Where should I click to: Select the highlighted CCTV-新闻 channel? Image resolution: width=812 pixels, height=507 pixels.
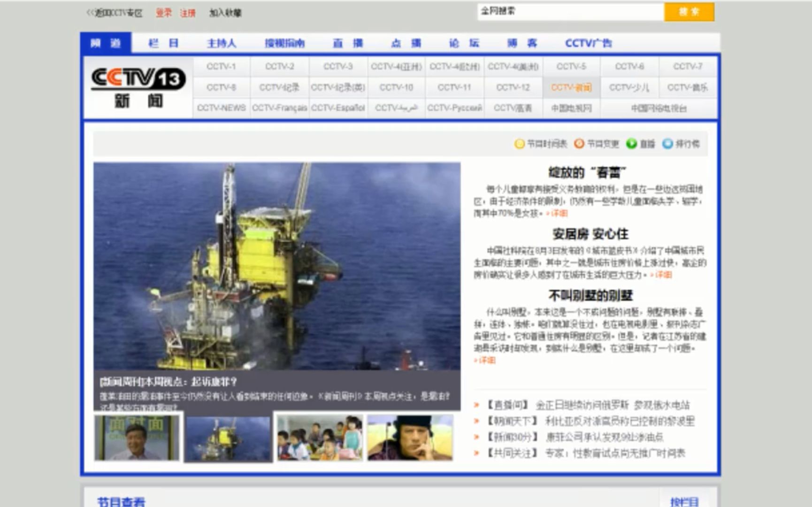point(571,87)
